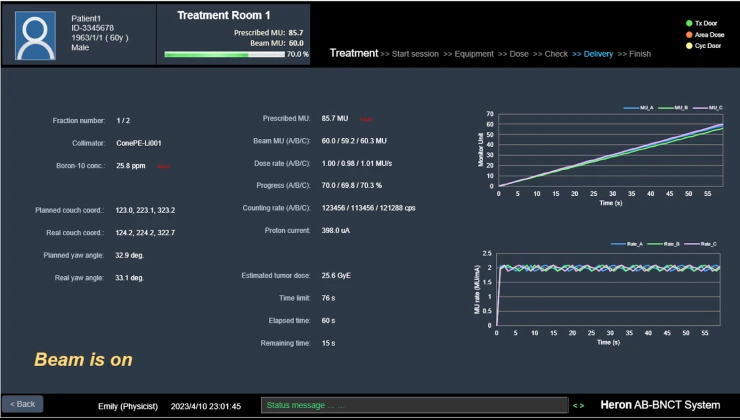This screenshot has width=740, height=420.
Task: Click the green arrows icon beside status message
Action: pos(578,405)
